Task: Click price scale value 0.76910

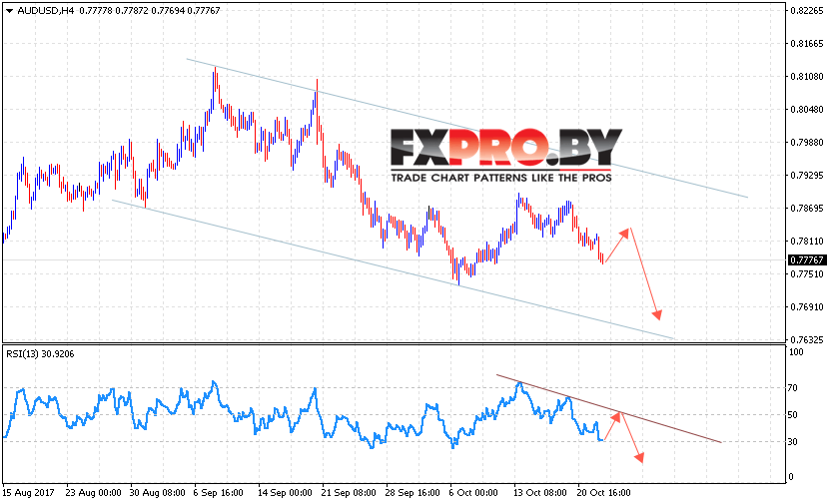Action: tap(807, 307)
